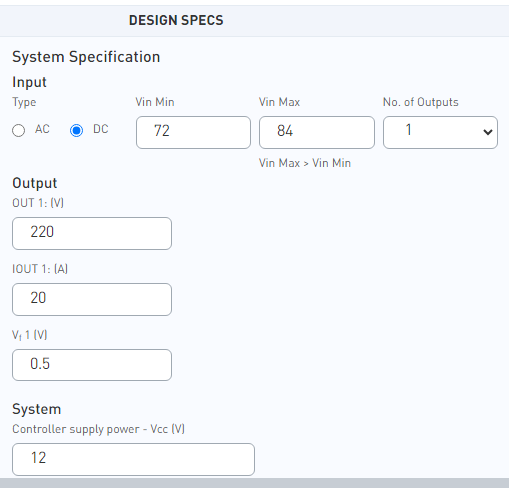Focus the OUT 1 voltage field
Screen dimensions: 509x488
(92, 233)
